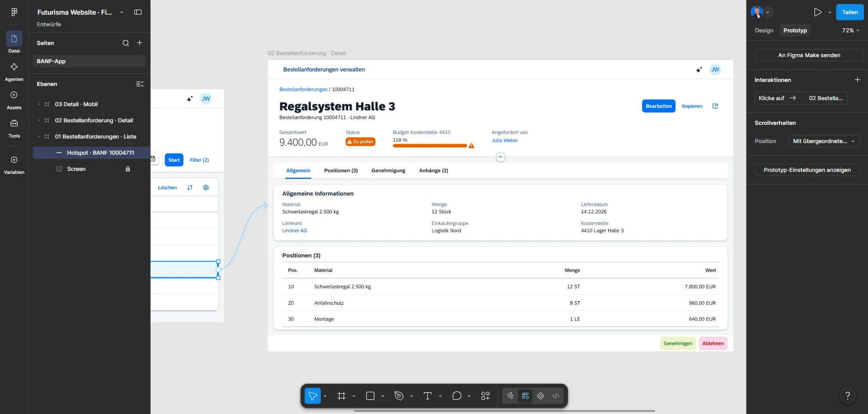Select the Move tool in the toolbar
This screenshot has height=414, width=868.
coord(313,396)
